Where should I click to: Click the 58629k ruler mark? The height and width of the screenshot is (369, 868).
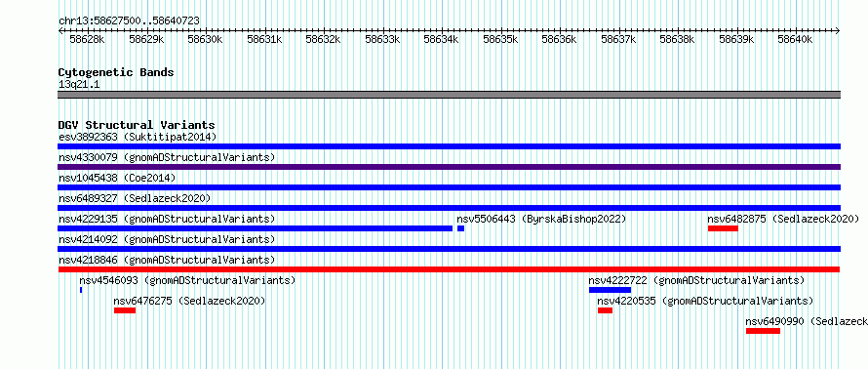(146, 39)
